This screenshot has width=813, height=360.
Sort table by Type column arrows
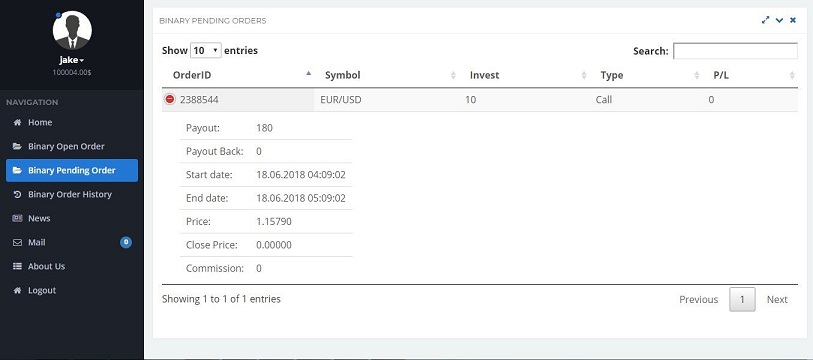point(697,75)
